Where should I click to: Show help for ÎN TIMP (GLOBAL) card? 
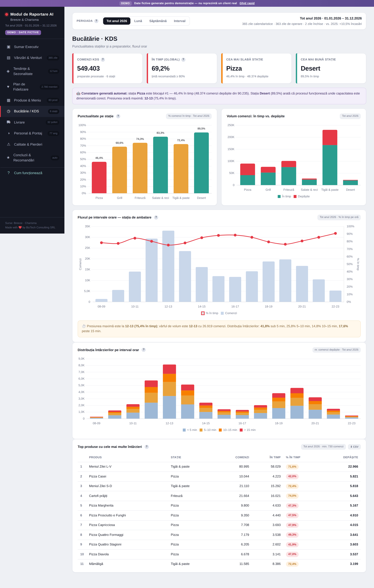pyautogui.click(x=183, y=60)
